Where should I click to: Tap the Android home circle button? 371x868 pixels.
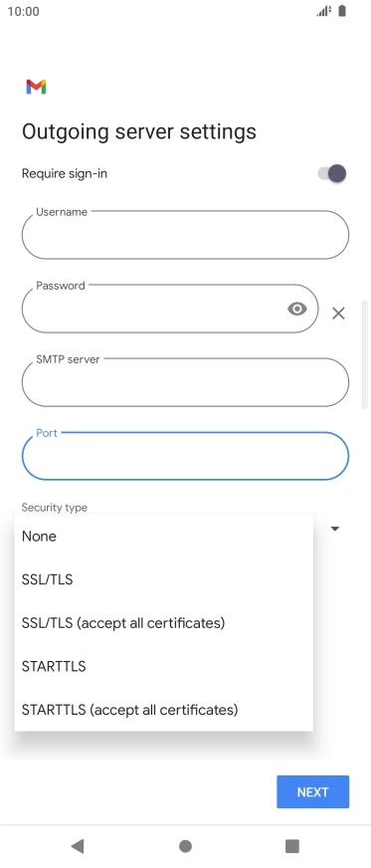pyautogui.click(x=186, y=846)
